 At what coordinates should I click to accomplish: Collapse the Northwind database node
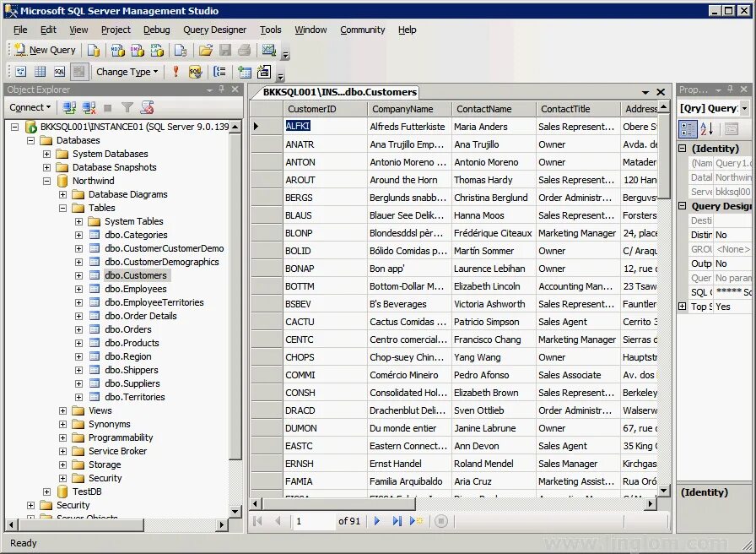(x=46, y=181)
